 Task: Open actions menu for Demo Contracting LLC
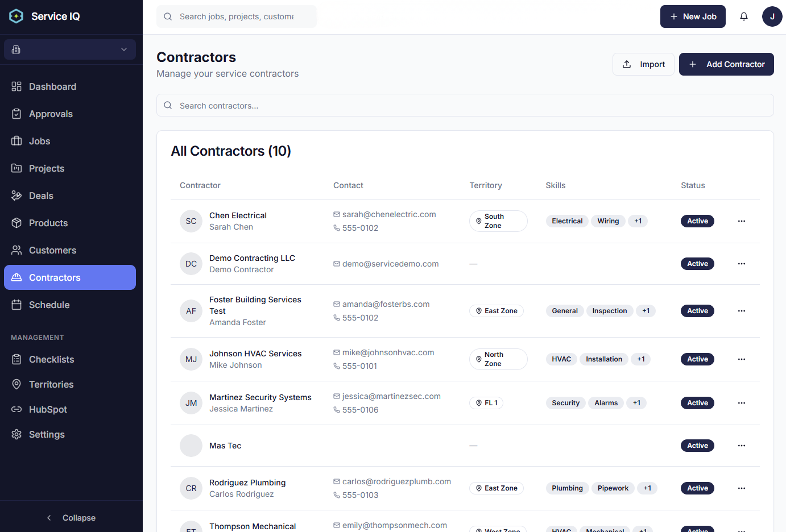tap(742, 264)
